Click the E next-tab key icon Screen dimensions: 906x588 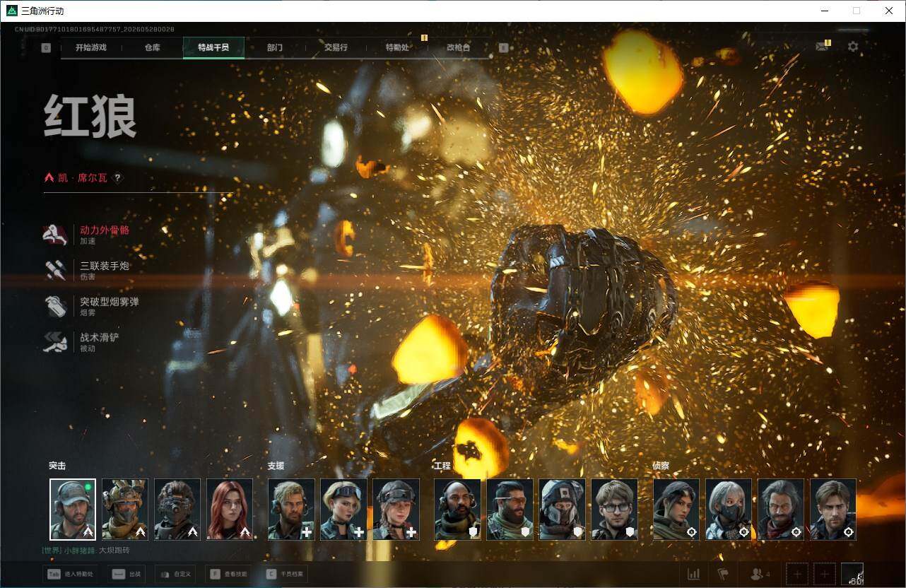click(x=503, y=48)
